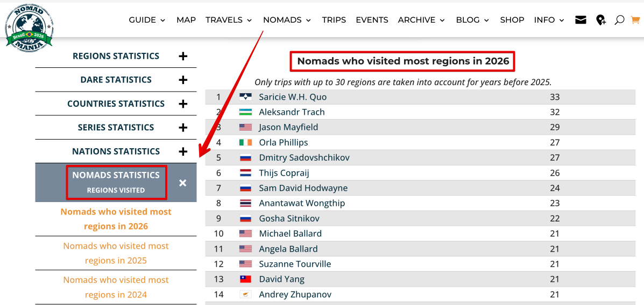This screenshot has height=305, width=644.
Task: Click the add location pin icon
Action: coord(601,20)
